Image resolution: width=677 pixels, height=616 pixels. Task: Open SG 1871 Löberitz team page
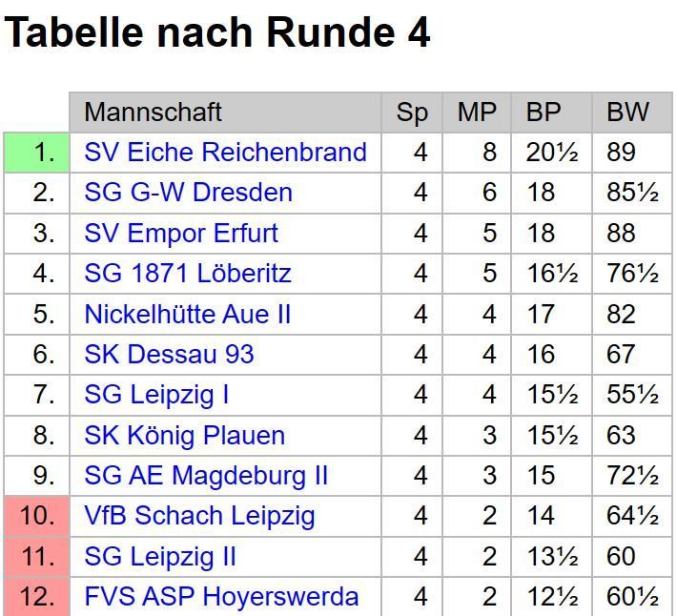188,274
